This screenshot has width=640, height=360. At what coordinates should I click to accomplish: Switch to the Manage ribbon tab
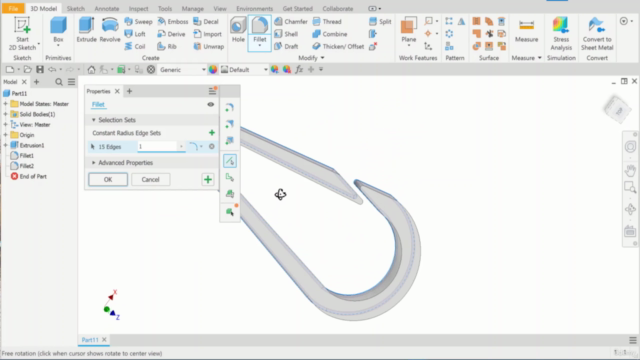coord(192,9)
